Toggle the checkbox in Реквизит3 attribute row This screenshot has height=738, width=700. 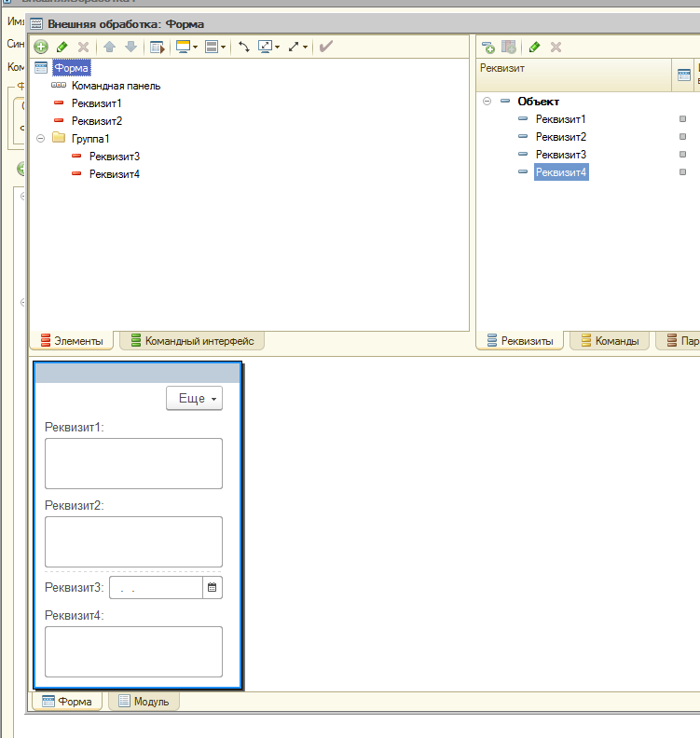pyautogui.click(x=682, y=155)
